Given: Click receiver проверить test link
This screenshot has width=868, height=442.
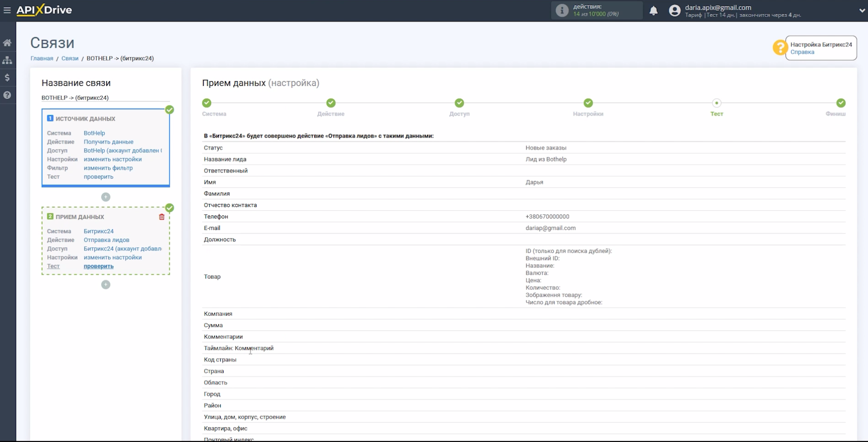Looking at the screenshot, I should point(99,266).
